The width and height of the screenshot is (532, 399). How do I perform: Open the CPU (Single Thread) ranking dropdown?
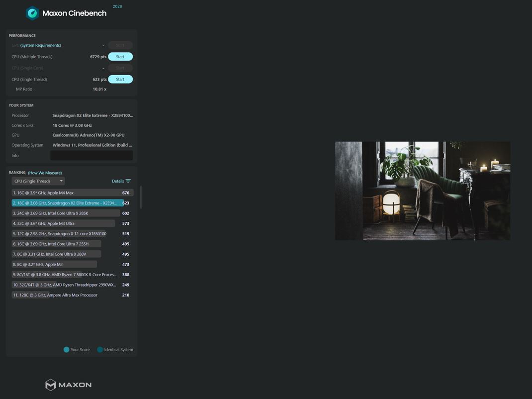(x=38, y=181)
